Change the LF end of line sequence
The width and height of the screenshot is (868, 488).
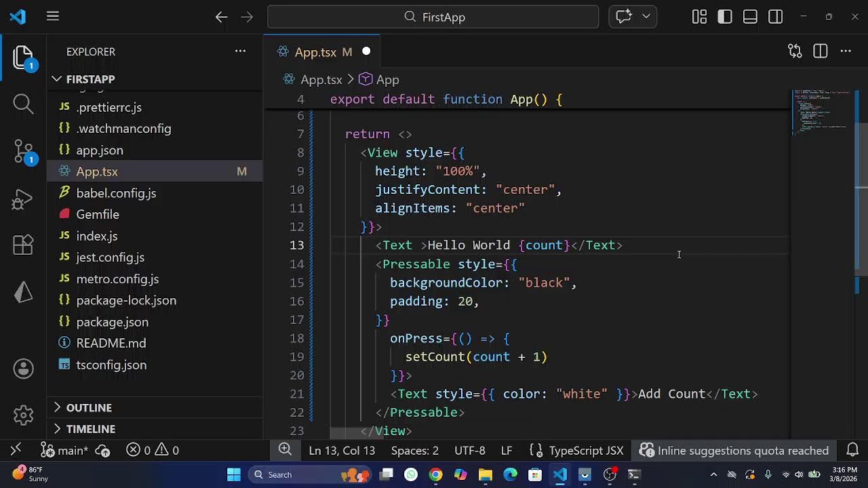point(507,451)
